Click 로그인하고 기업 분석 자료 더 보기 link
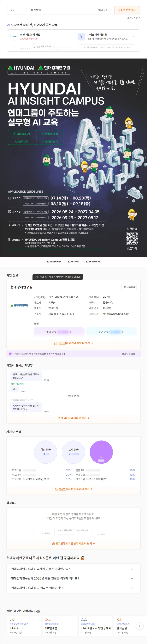Viewport: 147px width, 644px height. (x=75, y=544)
